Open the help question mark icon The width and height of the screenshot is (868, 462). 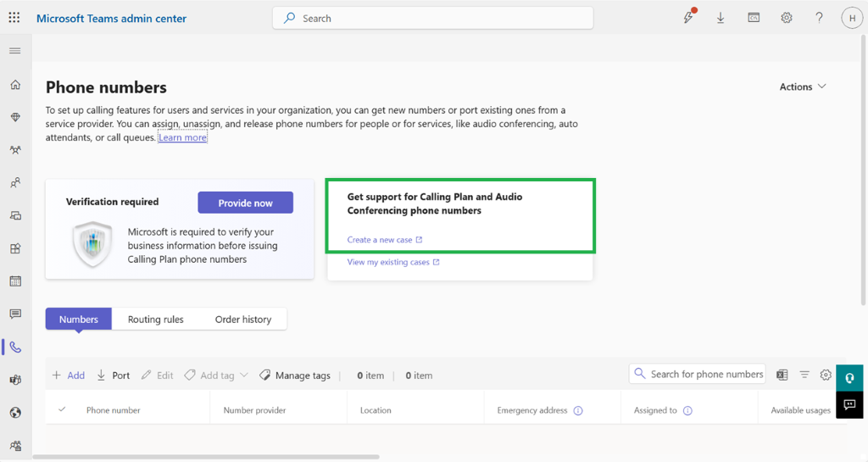point(819,19)
